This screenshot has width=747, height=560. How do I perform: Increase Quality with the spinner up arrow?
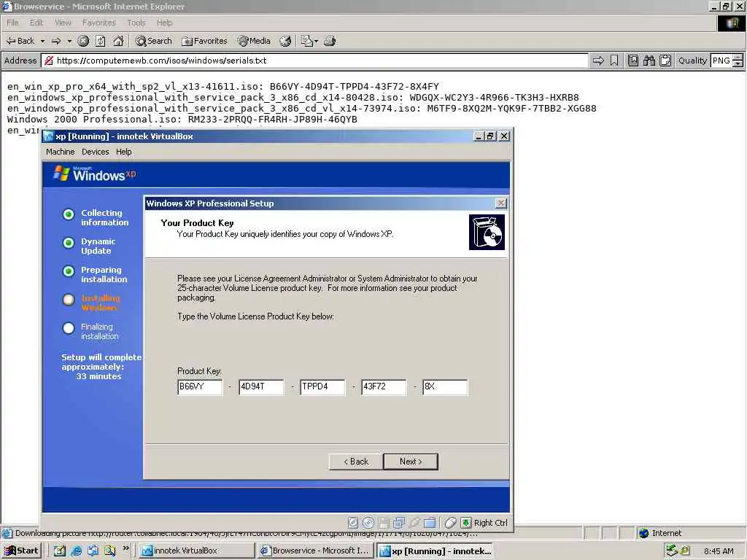[x=738, y=57]
